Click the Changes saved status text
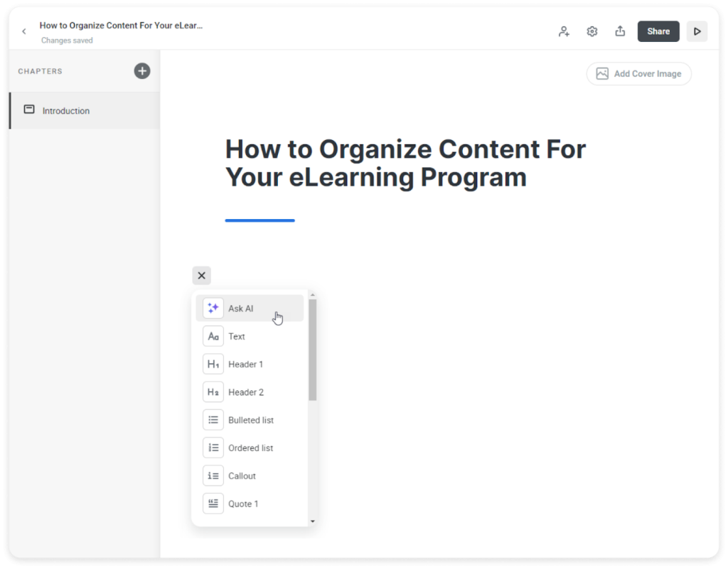The image size is (728, 569). [x=67, y=41]
